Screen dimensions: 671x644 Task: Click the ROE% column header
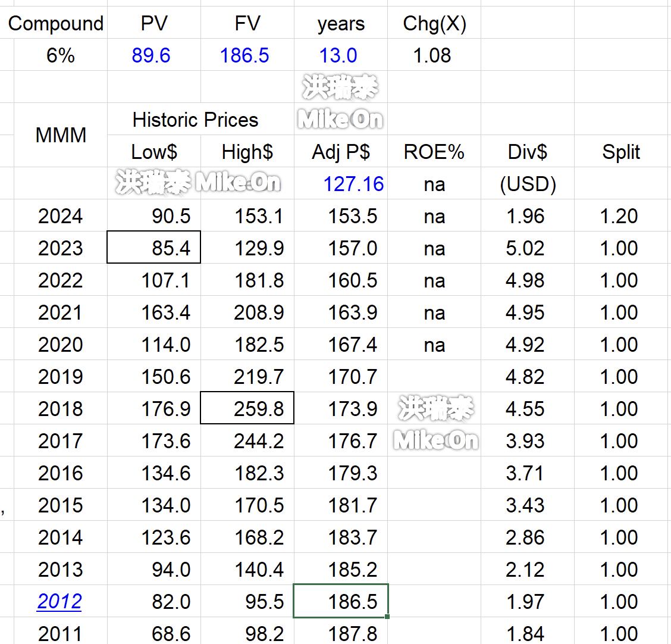pos(434,152)
